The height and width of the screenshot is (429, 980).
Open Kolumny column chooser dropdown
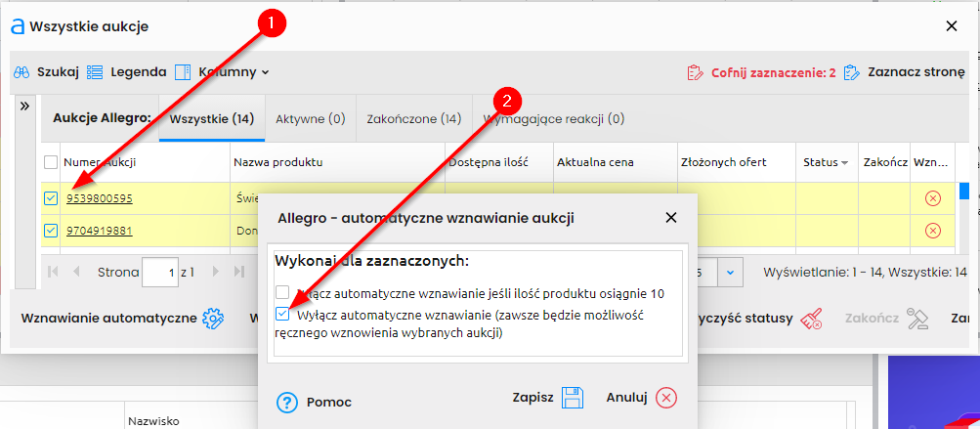point(222,72)
